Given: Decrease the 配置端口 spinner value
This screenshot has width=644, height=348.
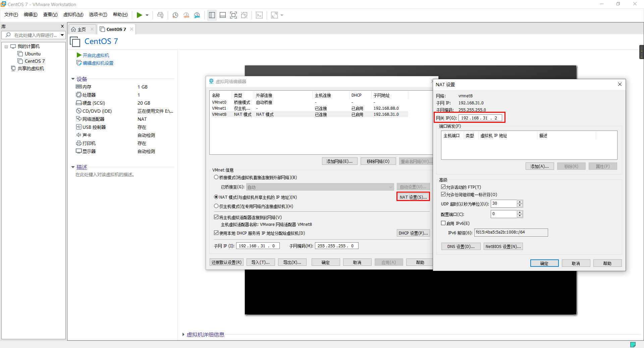Looking at the screenshot, I should pos(520,216).
